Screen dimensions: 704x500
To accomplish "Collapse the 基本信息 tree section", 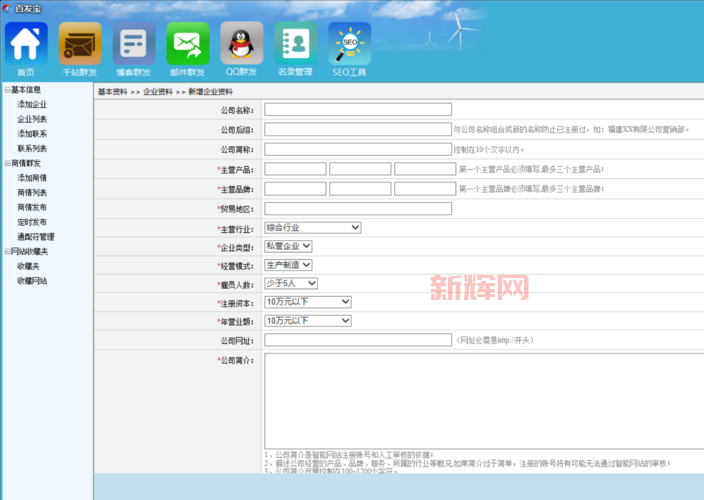I will (x=7, y=89).
